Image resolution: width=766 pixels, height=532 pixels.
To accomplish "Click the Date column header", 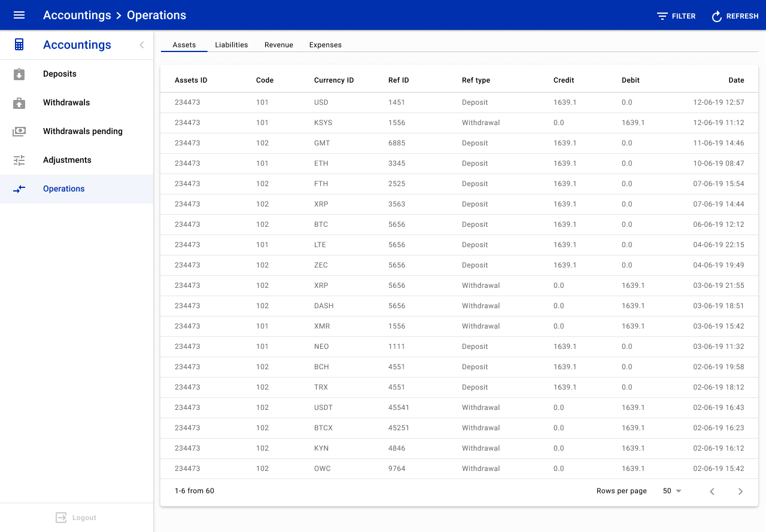I will tap(737, 80).
